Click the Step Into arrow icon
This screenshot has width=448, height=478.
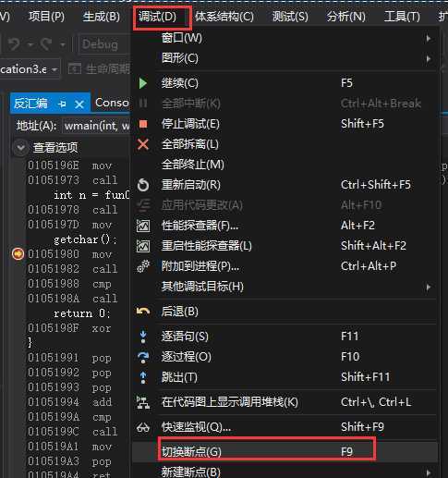tap(143, 337)
